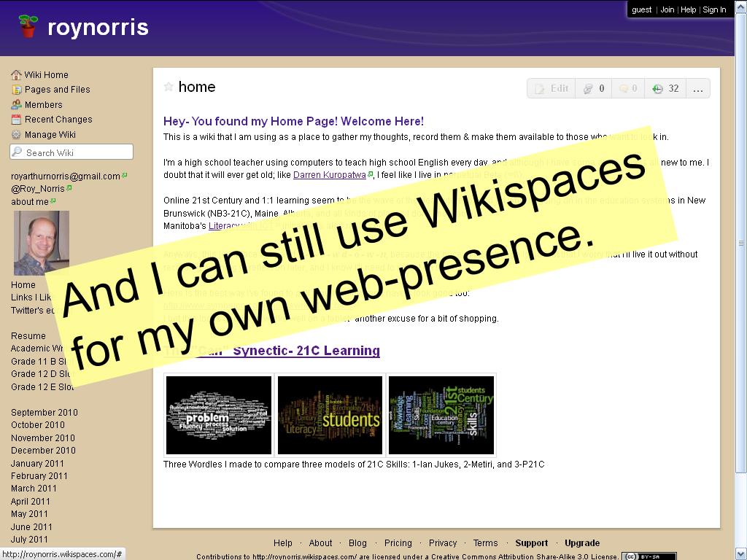
Task: Open the more options ellipsis menu
Action: [698, 89]
